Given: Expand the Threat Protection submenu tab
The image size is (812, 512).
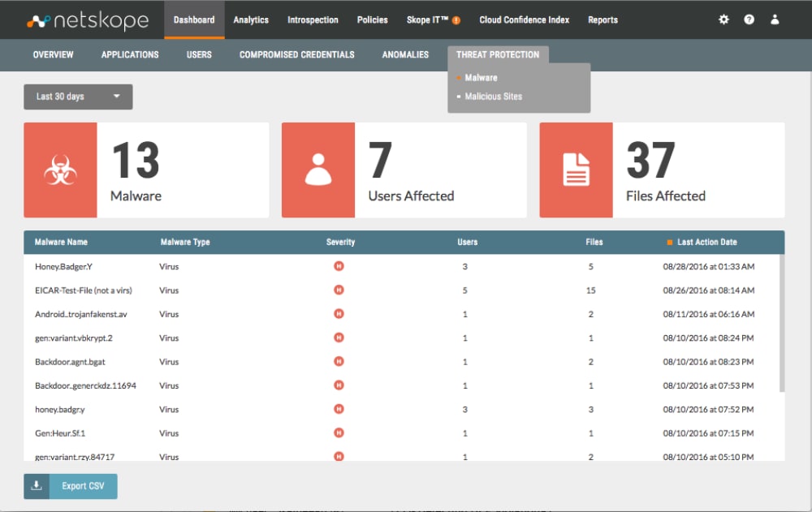Looking at the screenshot, I should click(498, 55).
